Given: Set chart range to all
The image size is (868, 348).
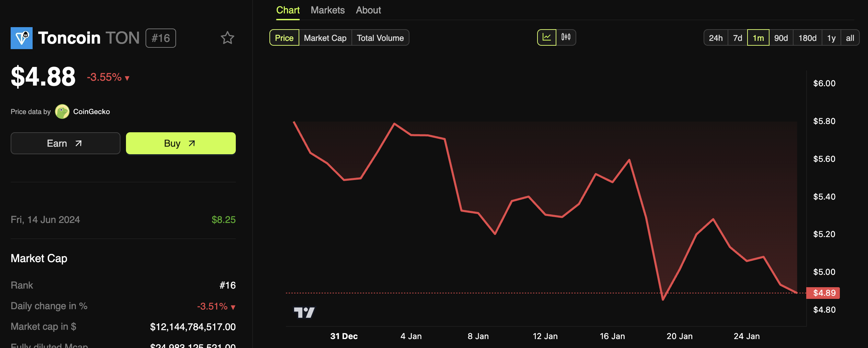Looking at the screenshot, I should [850, 38].
